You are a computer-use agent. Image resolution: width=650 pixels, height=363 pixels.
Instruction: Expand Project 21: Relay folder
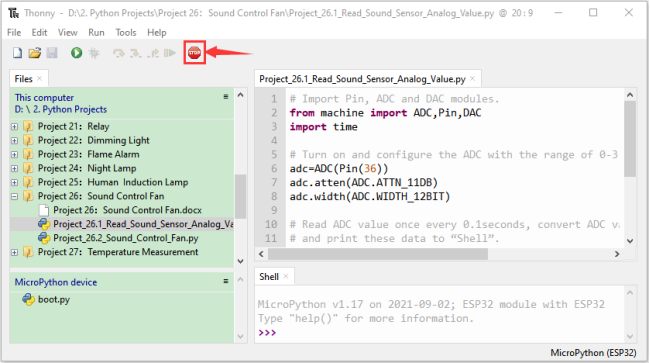[15, 126]
